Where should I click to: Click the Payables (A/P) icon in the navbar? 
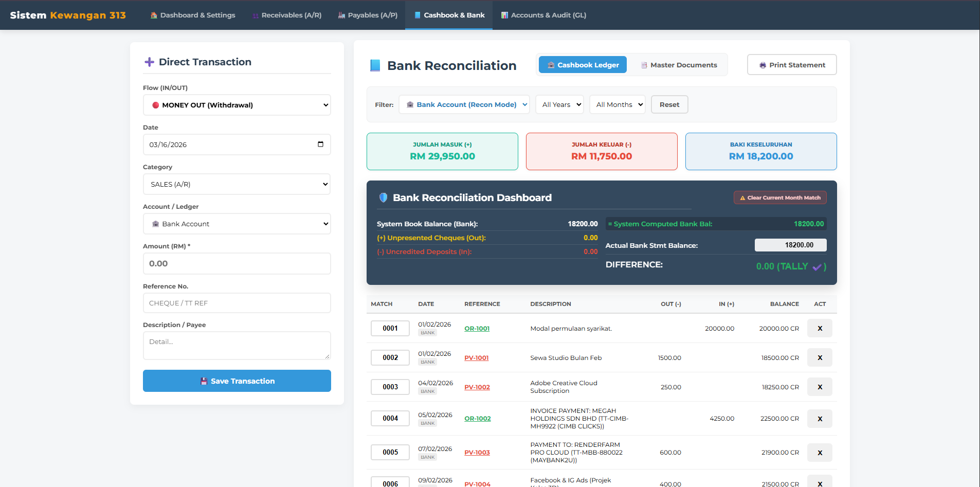[x=341, y=15]
